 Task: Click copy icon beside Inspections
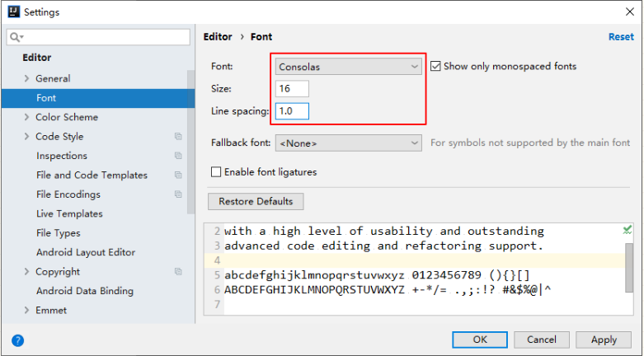click(178, 156)
